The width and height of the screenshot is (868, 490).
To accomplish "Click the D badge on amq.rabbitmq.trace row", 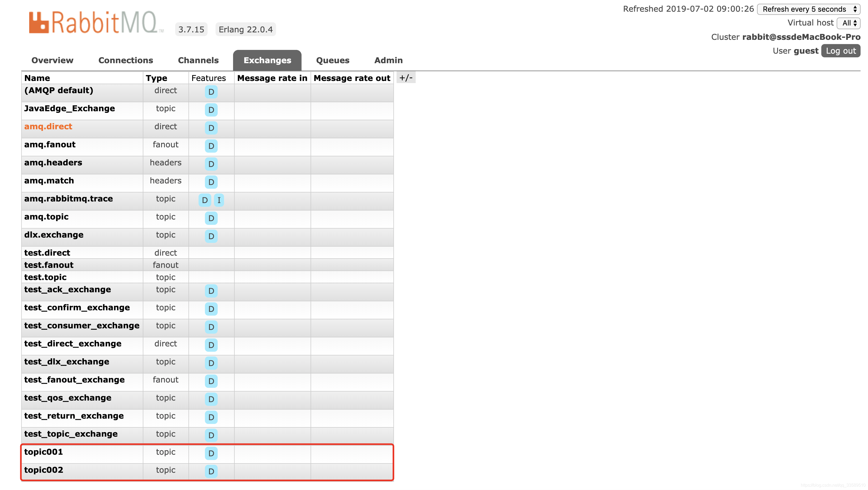I will tap(205, 200).
